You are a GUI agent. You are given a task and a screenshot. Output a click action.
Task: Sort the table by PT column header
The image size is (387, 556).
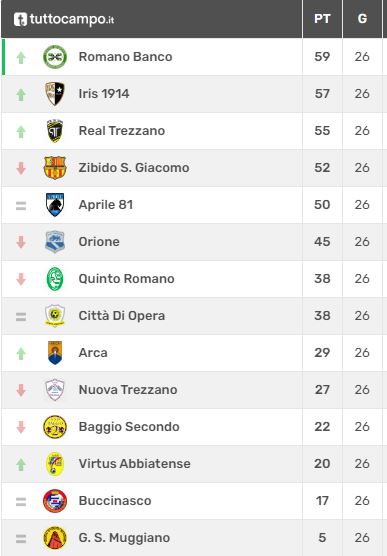[x=322, y=18]
